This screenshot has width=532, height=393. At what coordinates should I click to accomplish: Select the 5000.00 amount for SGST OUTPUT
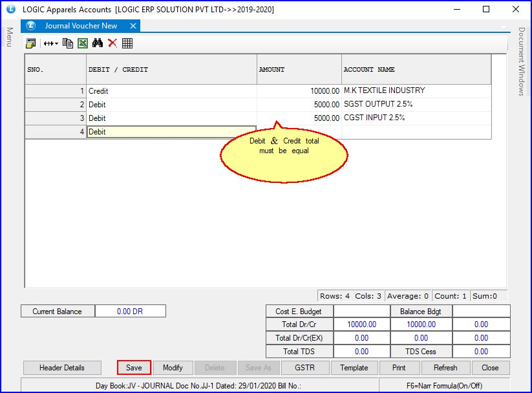[299, 105]
